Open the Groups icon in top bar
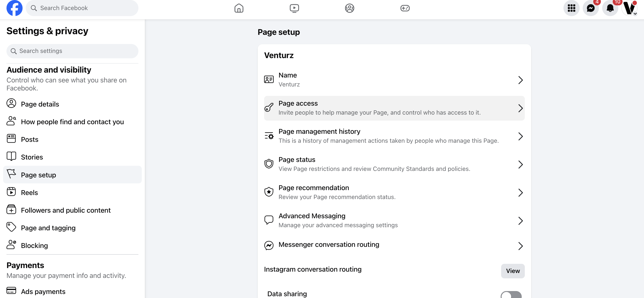 [349, 8]
